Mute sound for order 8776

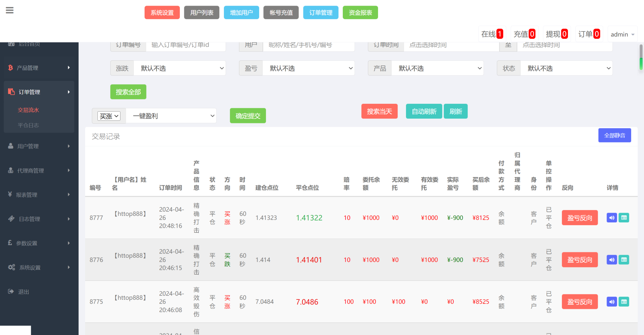pos(612,260)
